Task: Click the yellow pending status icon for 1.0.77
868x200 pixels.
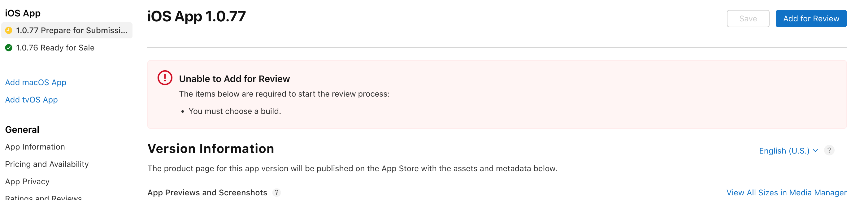Action: (9, 30)
